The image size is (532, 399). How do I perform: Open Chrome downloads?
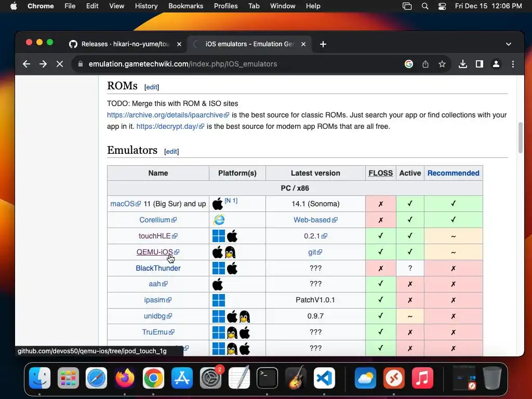[x=463, y=64]
